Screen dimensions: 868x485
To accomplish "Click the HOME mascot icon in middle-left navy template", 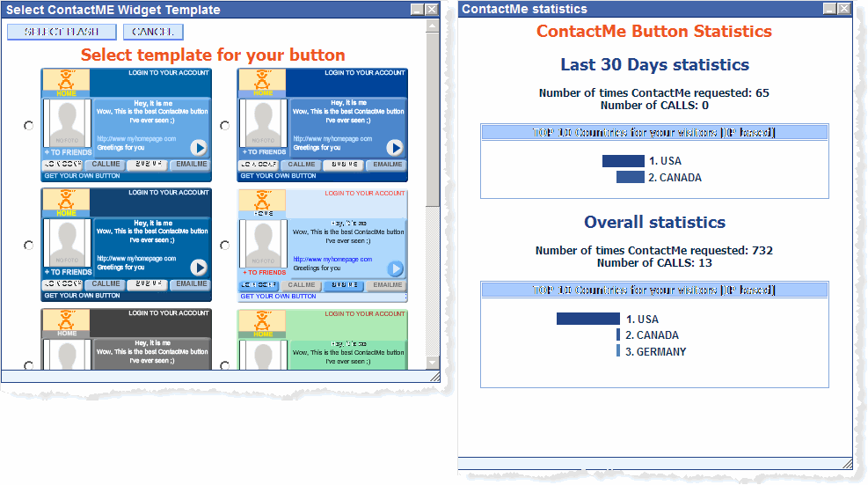I will click(x=66, y=202).
